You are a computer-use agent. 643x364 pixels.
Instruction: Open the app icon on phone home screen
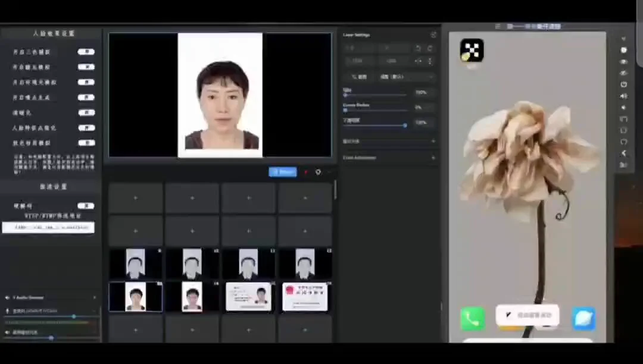[472, 51]
